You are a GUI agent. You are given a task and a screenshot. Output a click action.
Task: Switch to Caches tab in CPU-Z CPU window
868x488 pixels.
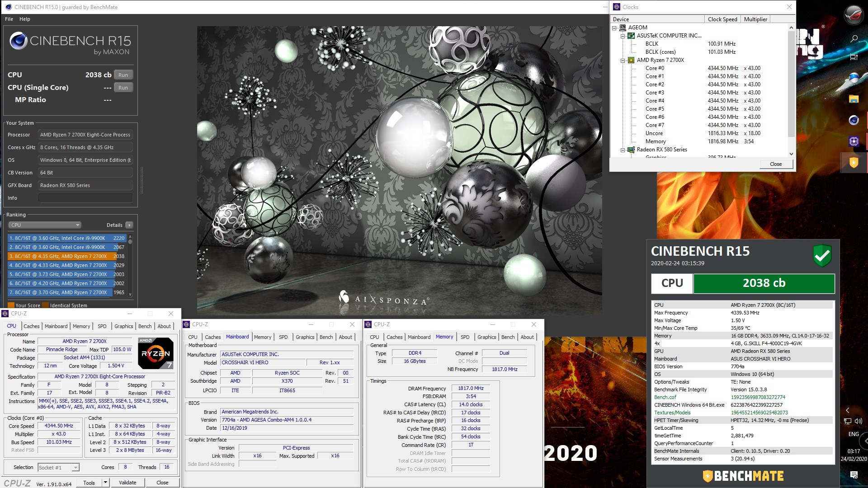pos(32,326)
